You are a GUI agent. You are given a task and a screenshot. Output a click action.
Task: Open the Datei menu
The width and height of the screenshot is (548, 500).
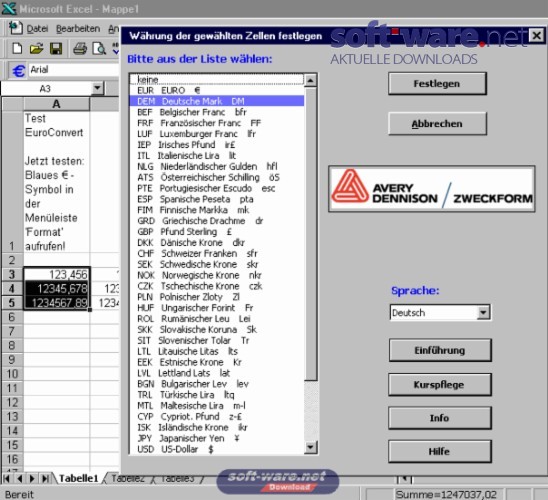coord(37,29)
